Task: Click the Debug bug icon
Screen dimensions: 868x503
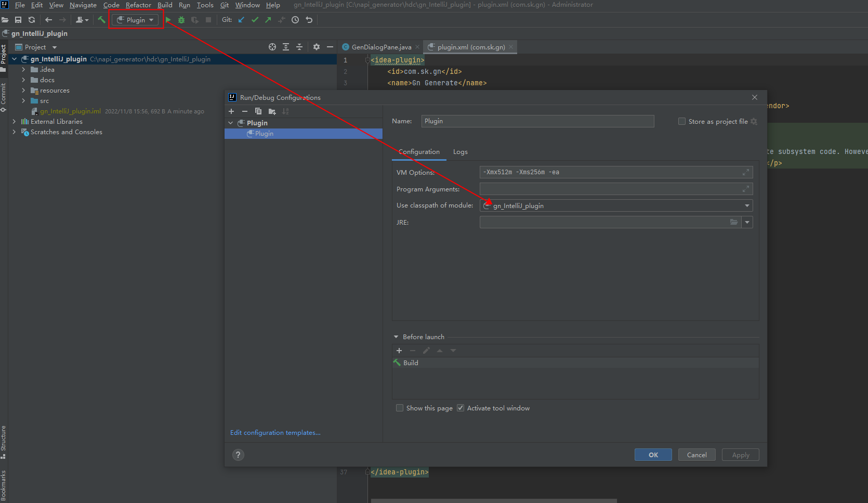Action: (x=181, y=20)
